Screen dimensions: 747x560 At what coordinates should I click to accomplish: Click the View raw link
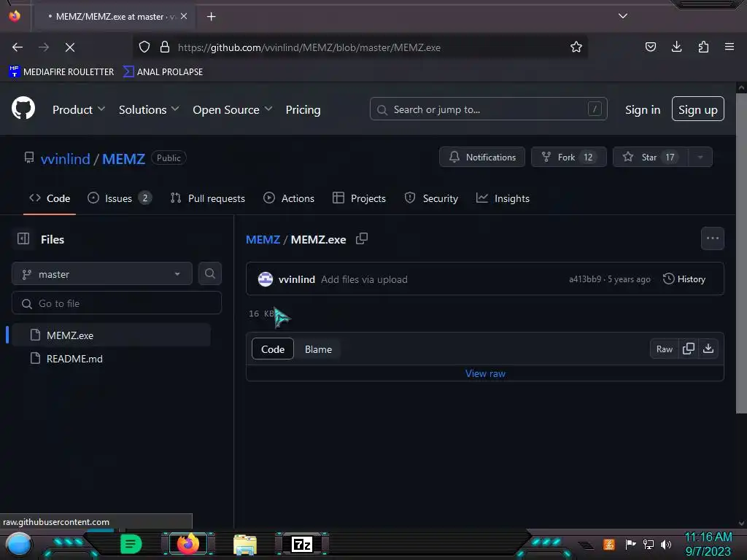pos(485,373)
